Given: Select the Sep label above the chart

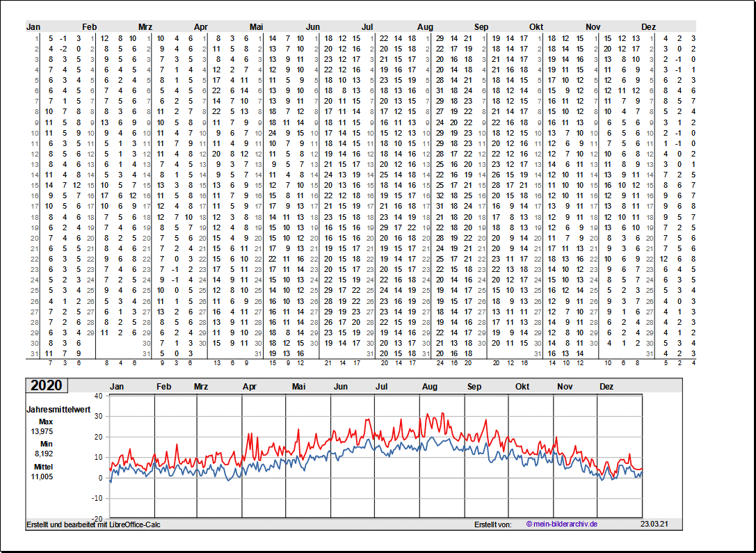Looking at the screenshot, I should click(x=474, y=386).
